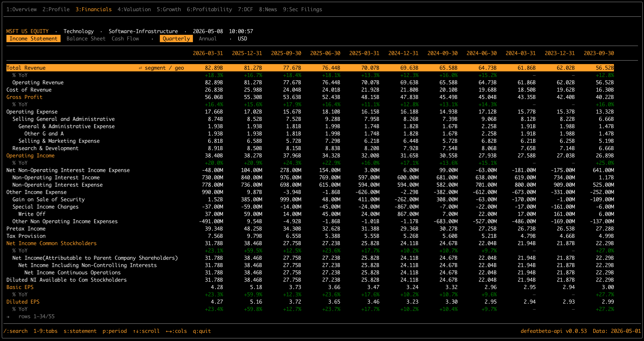644x341 pixels.
Task: Click the q:quit shortcut hint
Action: (202, 331)
